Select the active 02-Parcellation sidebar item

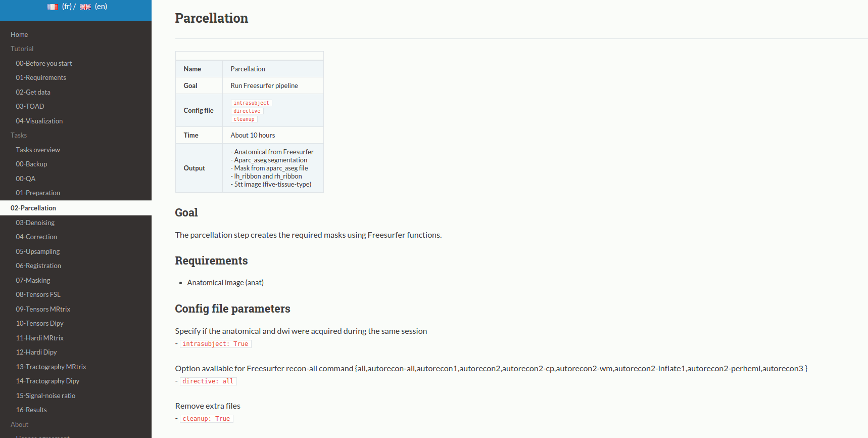click(76, 208)
